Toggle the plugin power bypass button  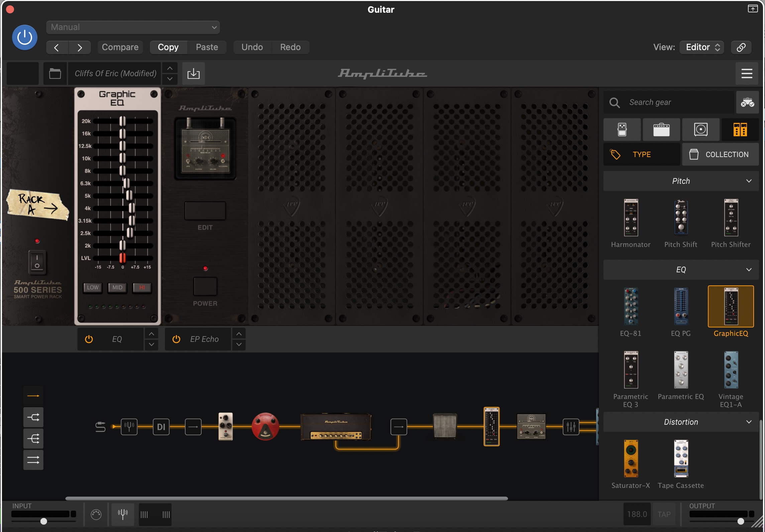point(25,37)
